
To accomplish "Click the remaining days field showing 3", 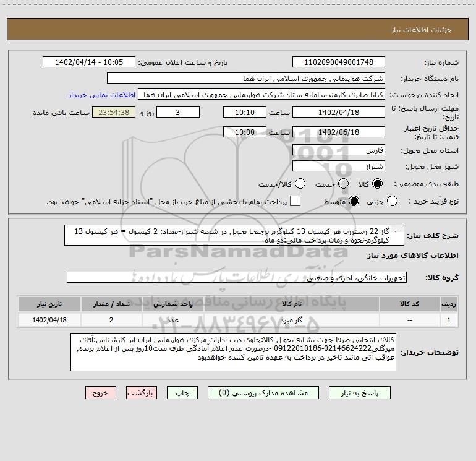I will [x=178, y=112].
